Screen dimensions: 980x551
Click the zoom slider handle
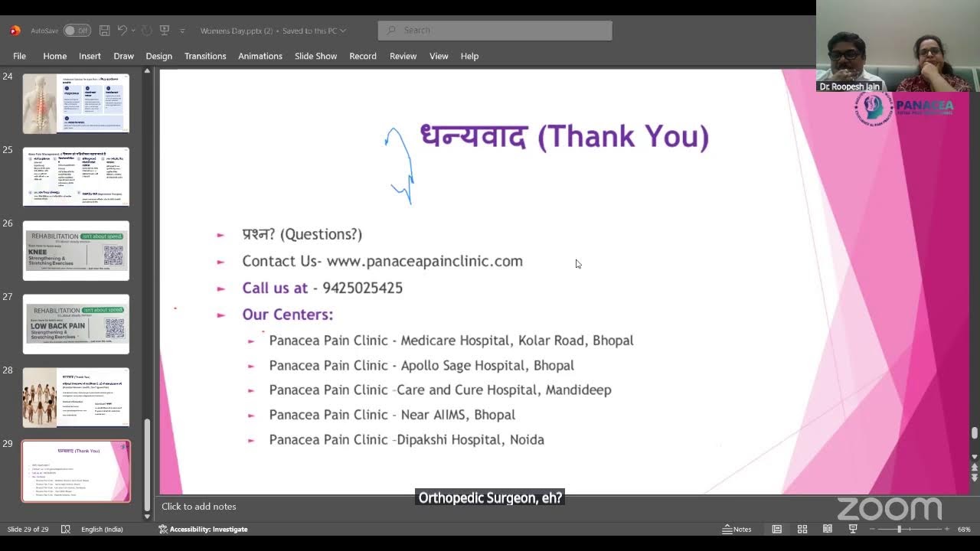point(900,530)
